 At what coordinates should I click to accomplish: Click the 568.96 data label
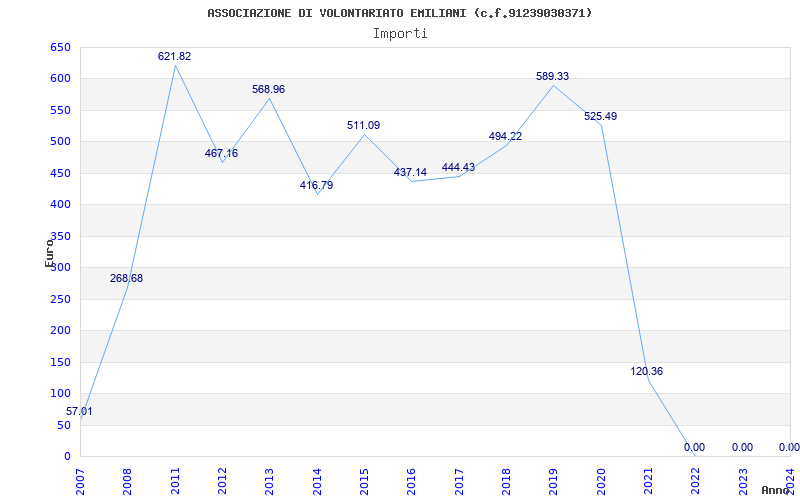[x=268, y=90]
